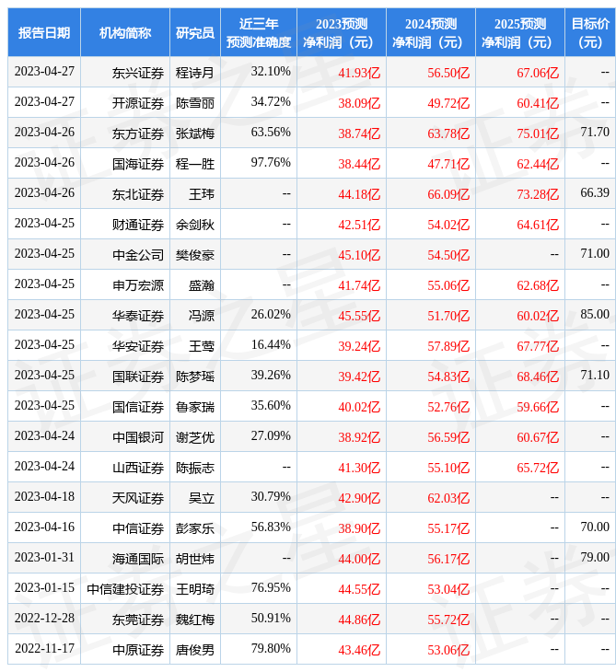Click the 研究员 column header
Viewport: 616px width, 672px height.
(x=195, y=32)
